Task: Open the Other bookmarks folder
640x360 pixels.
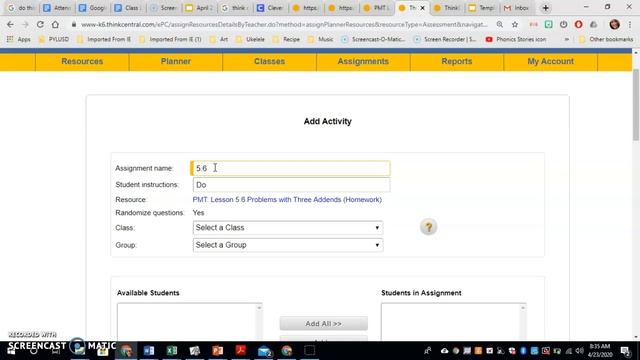Action: coord(606,39)
